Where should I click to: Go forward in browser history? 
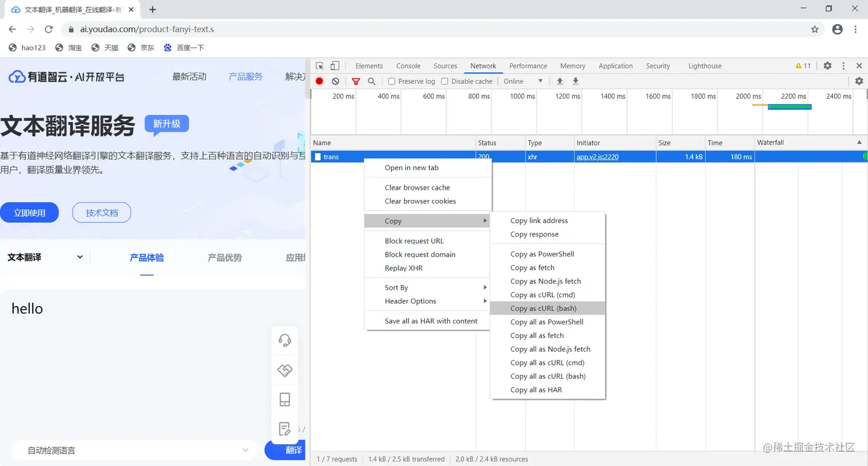[30, 29]
